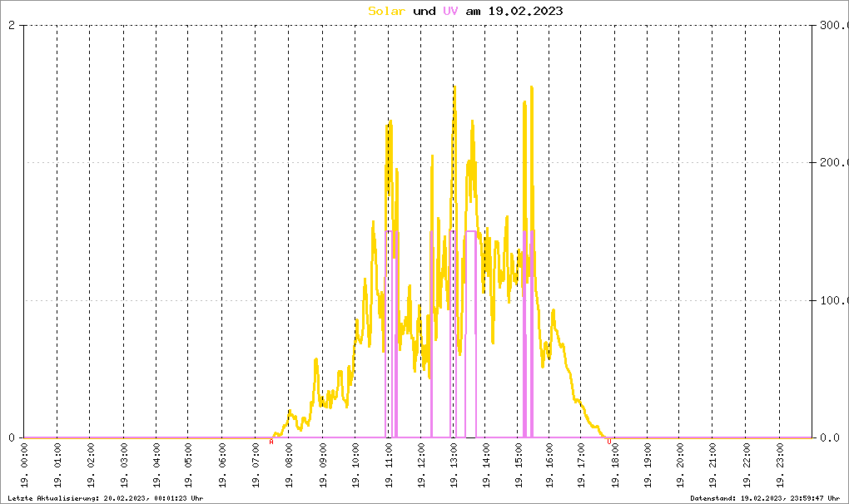Click the pink 'UV' word in the title
The image size is (849, 504).
pyautogui.click(x=450, y=11)
